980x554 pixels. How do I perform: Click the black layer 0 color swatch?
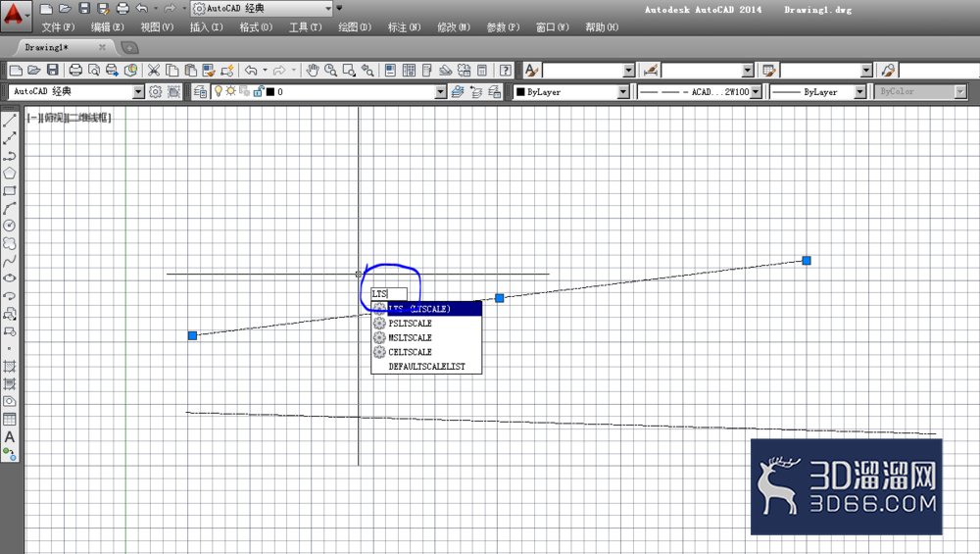coord(270,92)
